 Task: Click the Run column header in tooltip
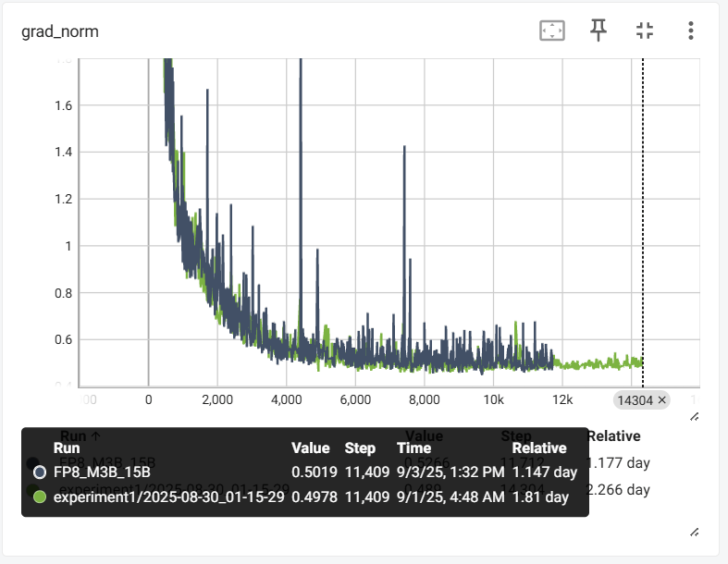pos(67,448)
